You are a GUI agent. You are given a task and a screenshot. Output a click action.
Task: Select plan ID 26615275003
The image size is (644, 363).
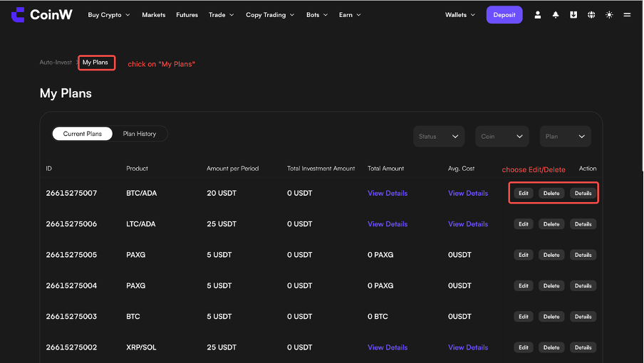(71, 316)
